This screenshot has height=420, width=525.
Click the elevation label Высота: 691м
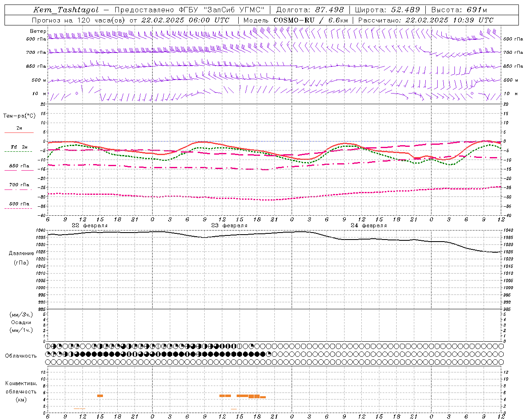pos(459,10)
